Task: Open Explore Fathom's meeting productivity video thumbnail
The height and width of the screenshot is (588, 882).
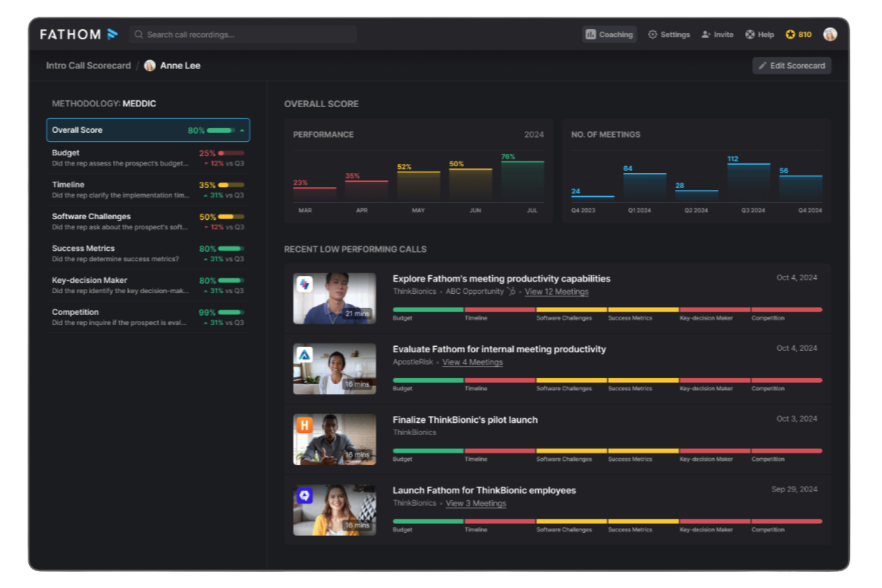Action: (x=334, y=298)
